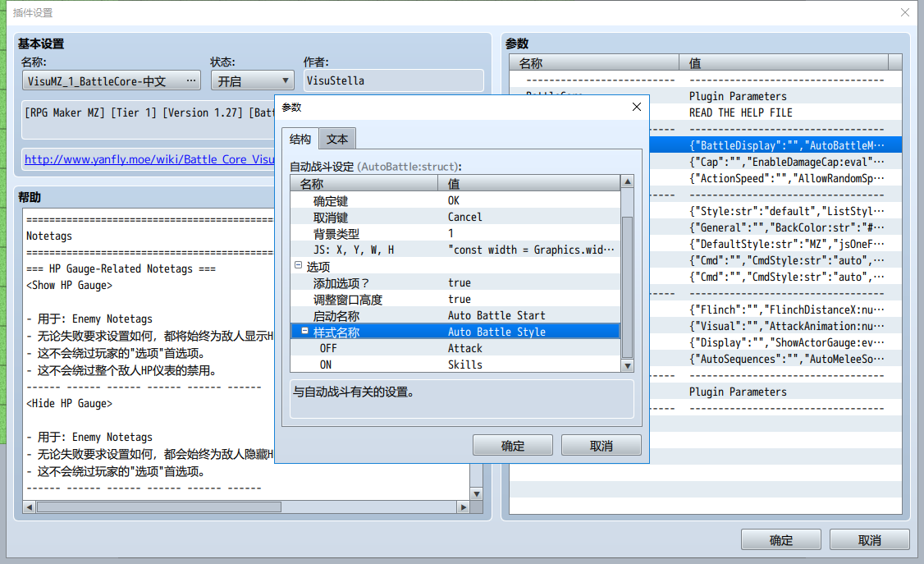
Task: Click the structure list vertical scrollbar thumb
Action: 628,287
